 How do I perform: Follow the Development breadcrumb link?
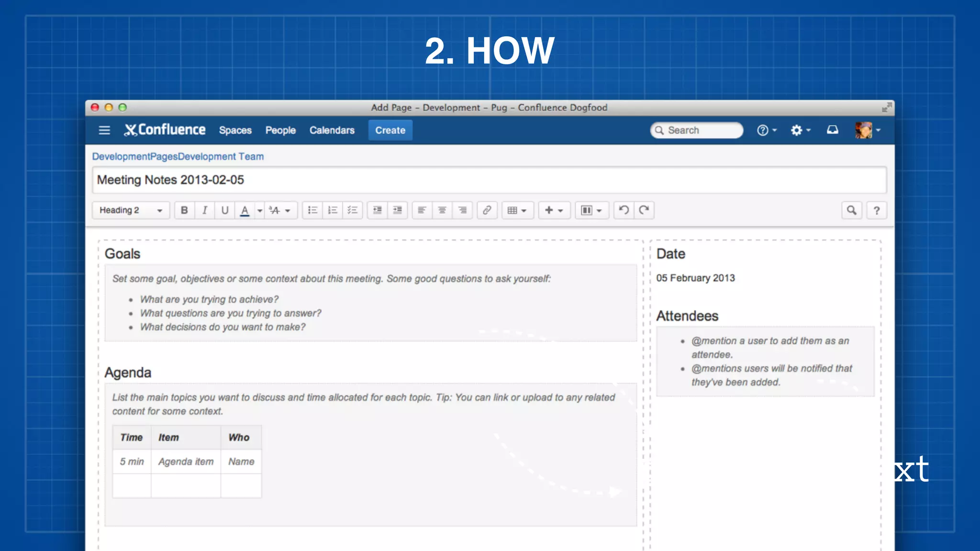121,156
